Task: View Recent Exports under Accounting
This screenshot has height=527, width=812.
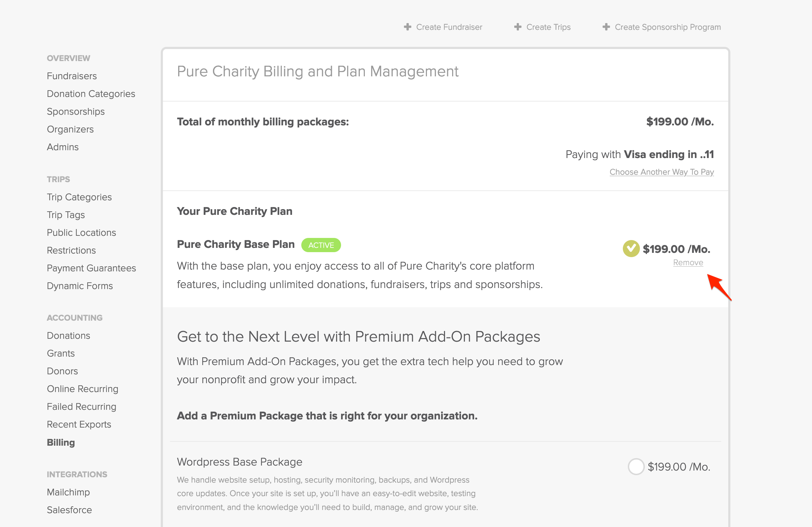Action: click(79, 424)
